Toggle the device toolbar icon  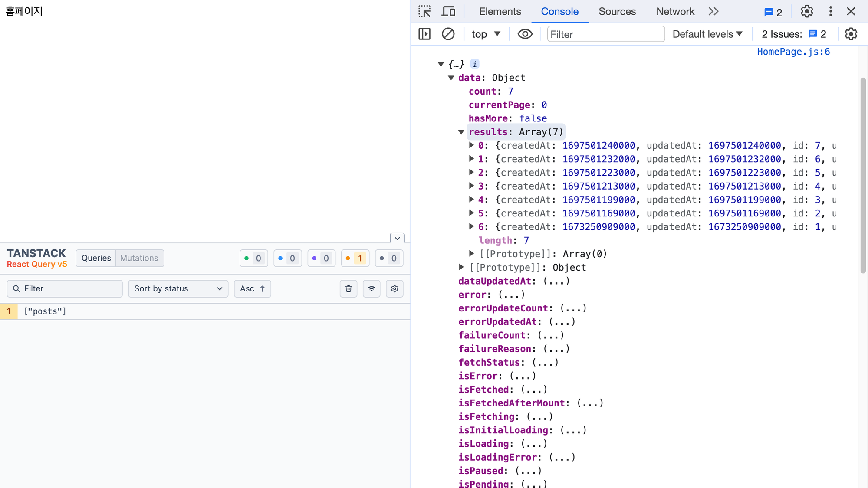(448, 12)
